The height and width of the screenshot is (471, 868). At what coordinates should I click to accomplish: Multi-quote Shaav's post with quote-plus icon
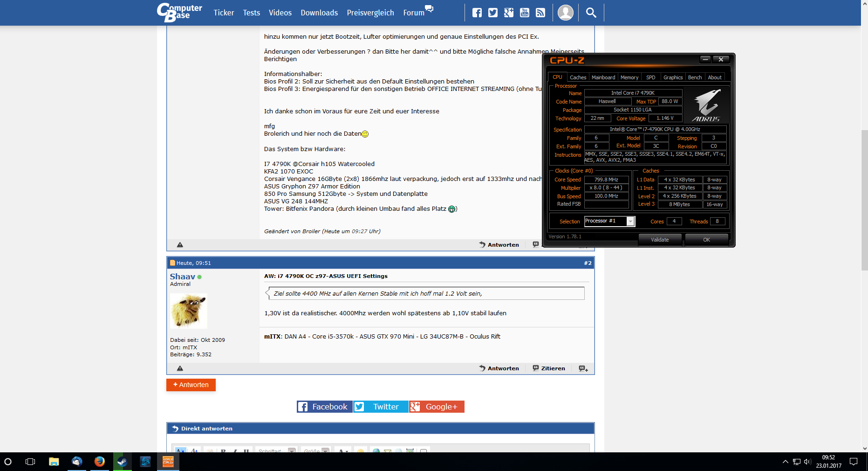(583, 368)
